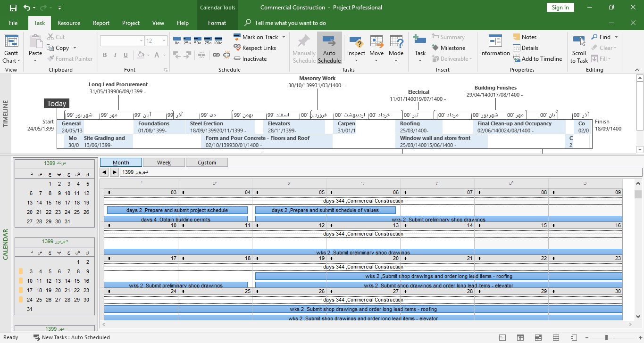Click the Sign in button
This screenshot has width=644, height=343.
coord(560,8)
